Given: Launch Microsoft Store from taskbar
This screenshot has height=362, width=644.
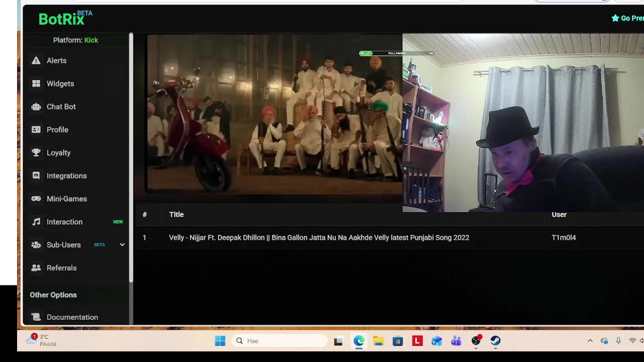Looking at the screenshot, I should tap(397, 341).
